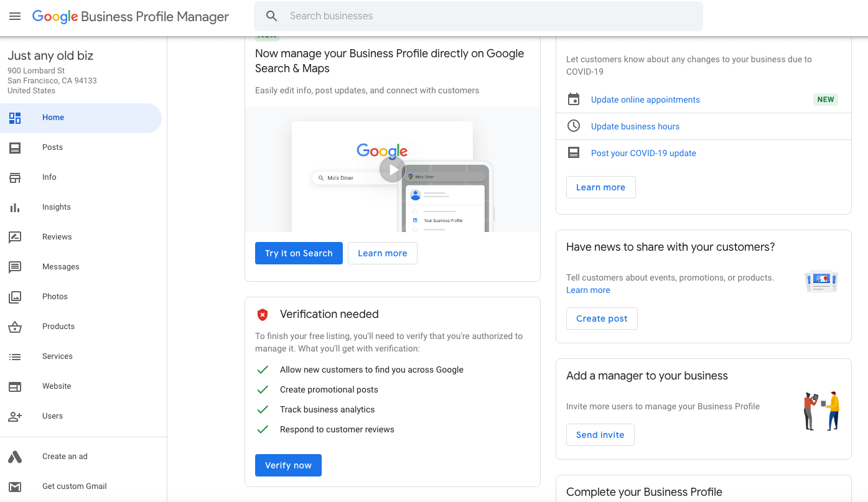This screenshot has height=502, width=868.
Task: Go to the Info page
Action: tap(81, 177)
